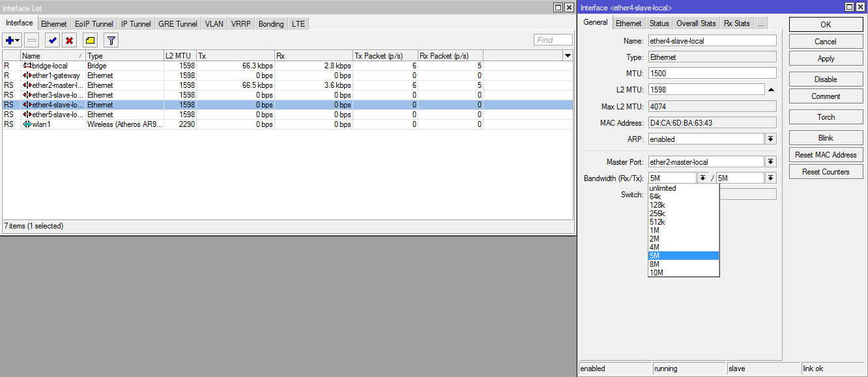Expand the ARP dropdown arrow
Viewport: 868px width, 377px height.
[771, 139]
